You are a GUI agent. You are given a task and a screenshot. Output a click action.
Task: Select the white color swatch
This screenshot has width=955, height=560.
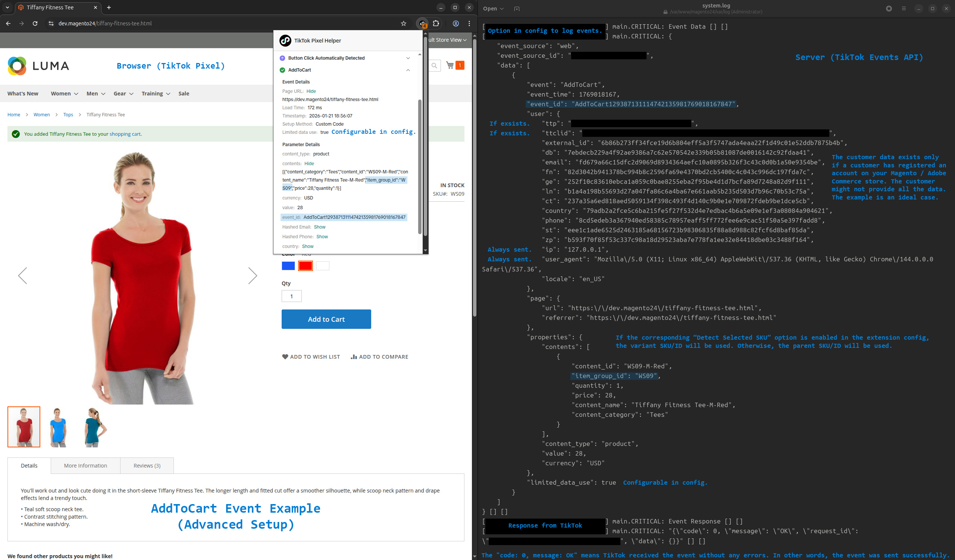(323, 266)
